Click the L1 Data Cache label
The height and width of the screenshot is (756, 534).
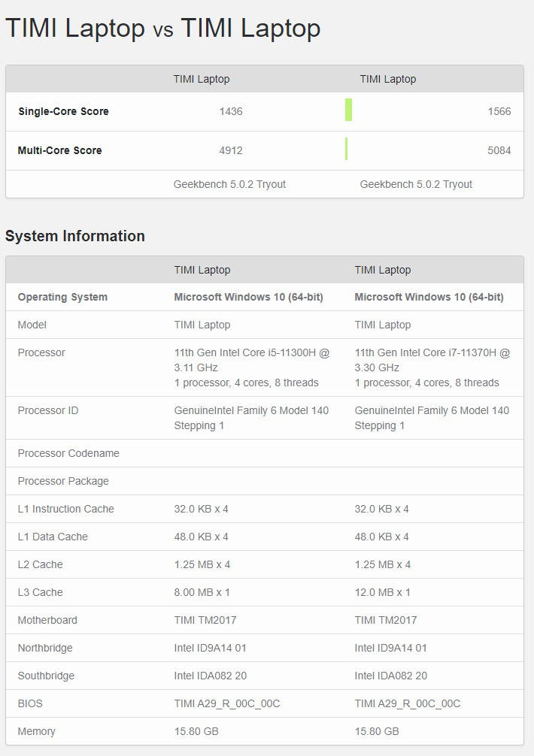(53, 537)
